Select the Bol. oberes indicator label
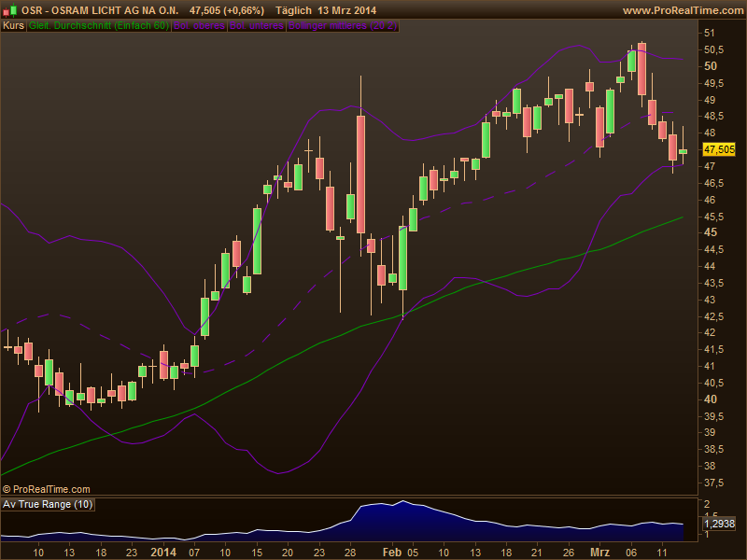747x560 pixels. [x=199, y=26]
